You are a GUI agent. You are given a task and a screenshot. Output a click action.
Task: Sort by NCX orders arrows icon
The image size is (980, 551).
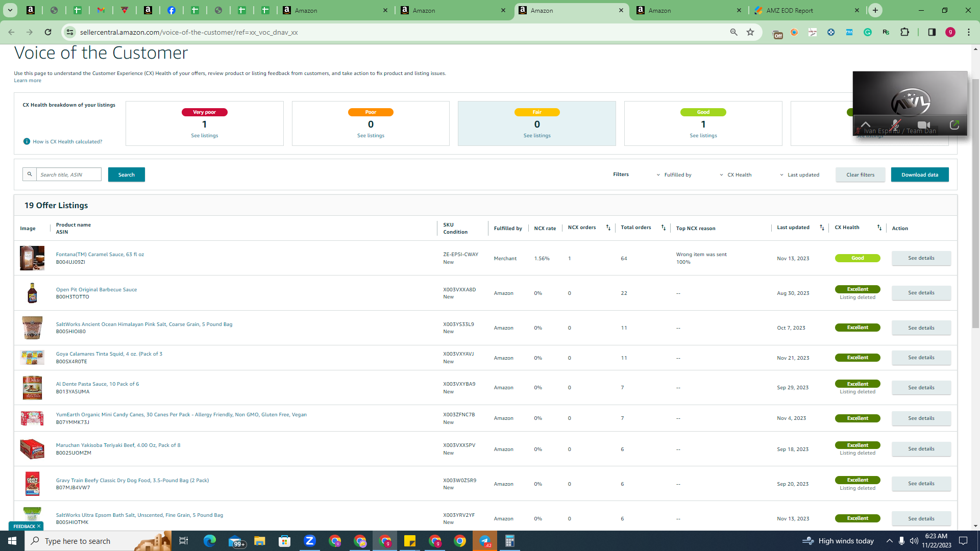(608, 228)
